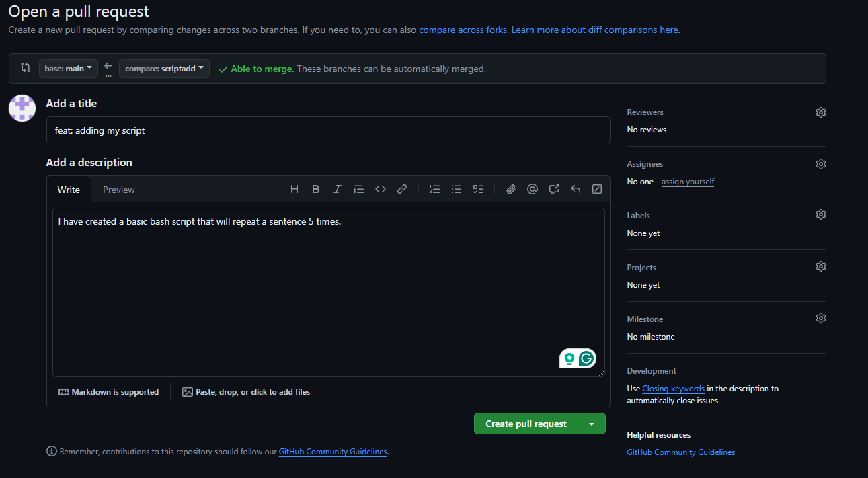Open the base: main branch dropdown

click(x=69, y=69)
